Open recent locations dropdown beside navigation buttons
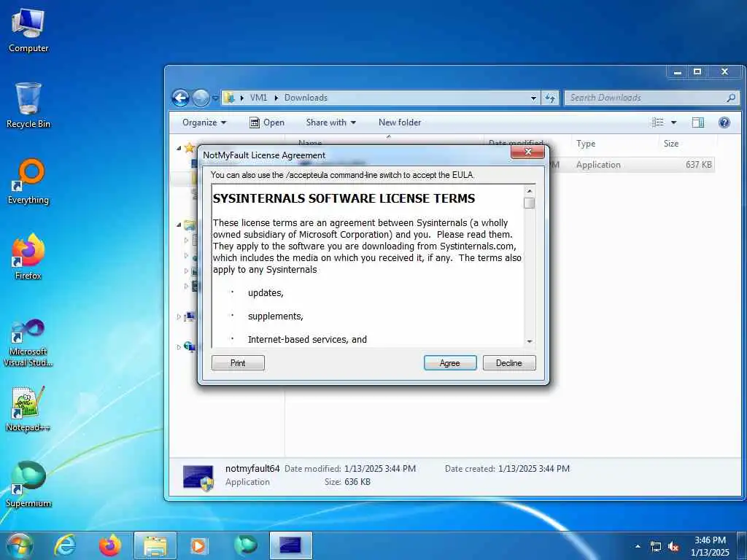 click(x=215, y=98)
